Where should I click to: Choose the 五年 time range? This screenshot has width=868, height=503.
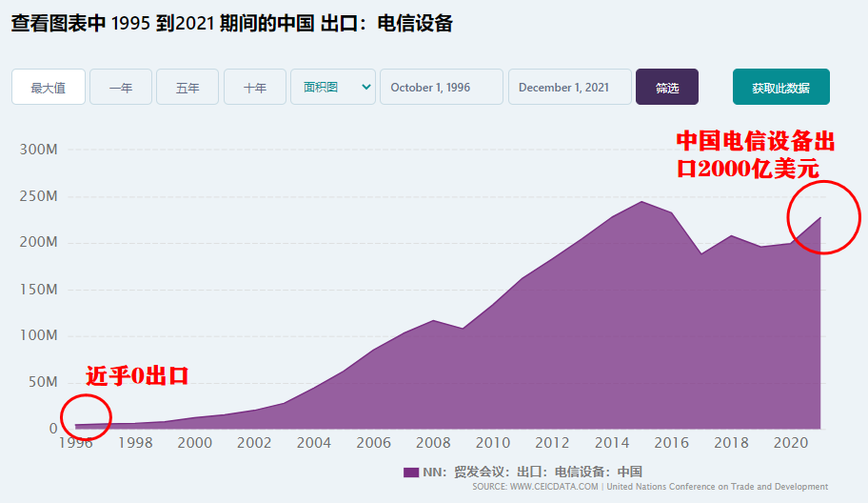coord(187,88)
